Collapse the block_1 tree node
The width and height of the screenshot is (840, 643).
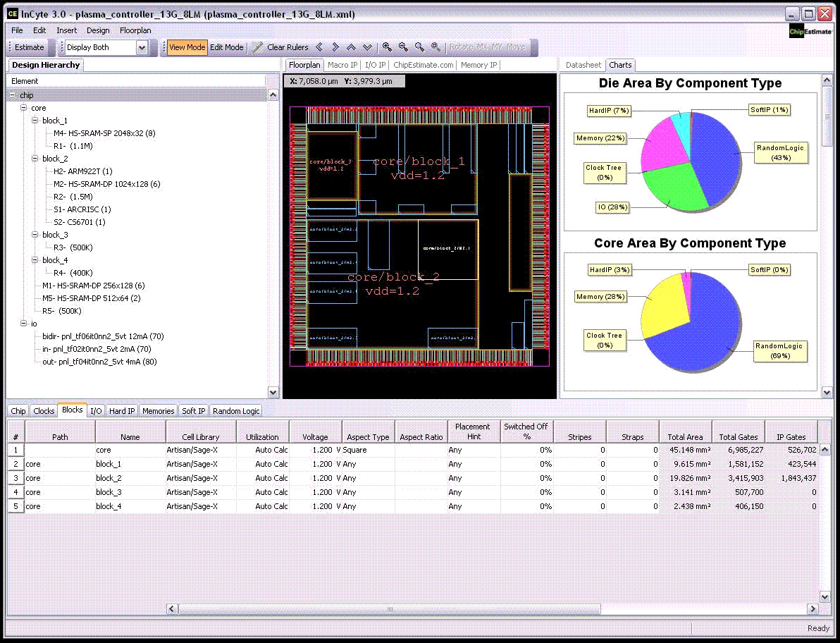[x=35, y=121]
